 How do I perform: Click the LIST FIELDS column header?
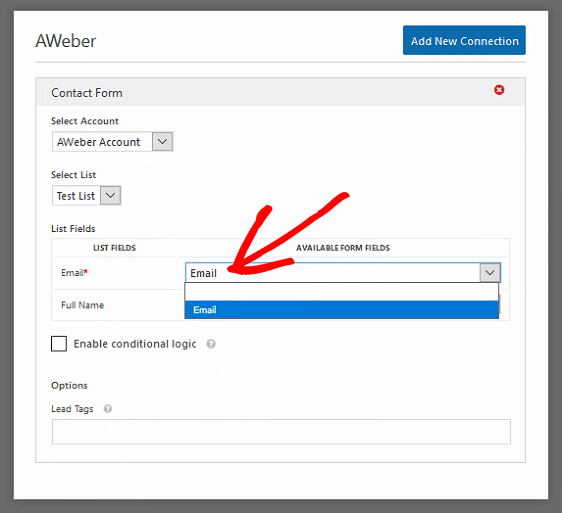coord(114,248)
